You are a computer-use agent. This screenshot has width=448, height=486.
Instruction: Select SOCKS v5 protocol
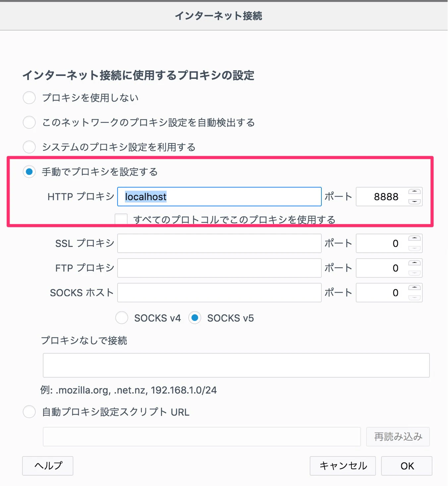[x=195, y=318]
